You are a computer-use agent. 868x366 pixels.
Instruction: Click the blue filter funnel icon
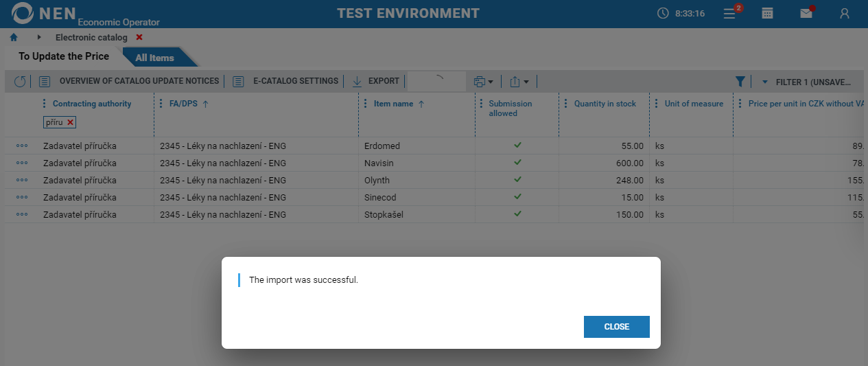(x=740, y=82)
